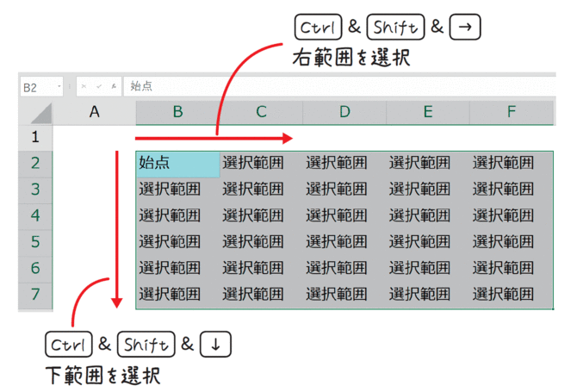Click cell F2 with 選択範囲
Image resolution: width=577 pixels, height=392 pixels.
pyautogui.click(x=512, y=164)
